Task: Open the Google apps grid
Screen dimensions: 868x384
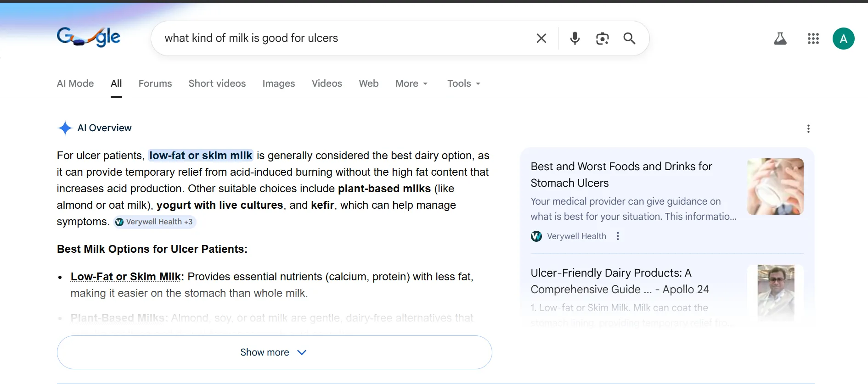Action: (813, 39)
